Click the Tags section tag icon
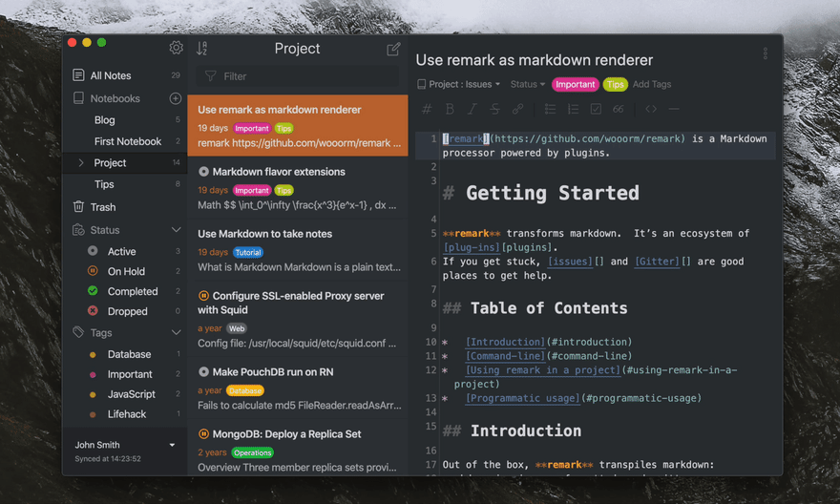The width and height of the screenshot is (840, 504). click(78, 332)
